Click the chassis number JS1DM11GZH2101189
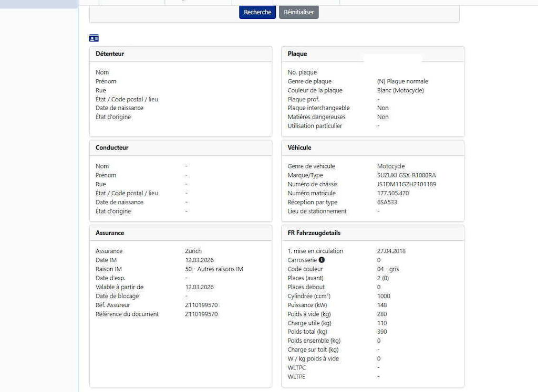Image resolution: width=538 pixels, height=392 pixels. pyautogui.click(x=407, y=184)
